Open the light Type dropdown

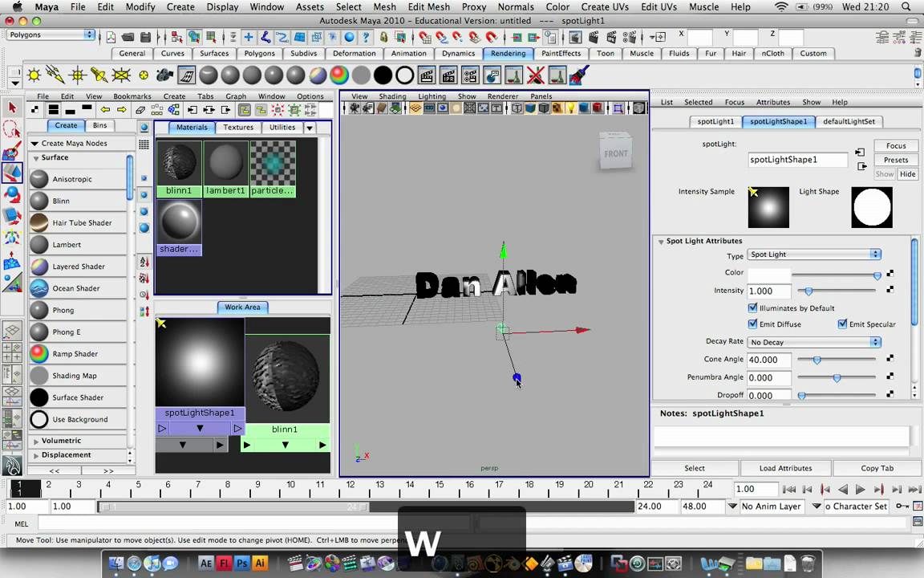[814, 254]
